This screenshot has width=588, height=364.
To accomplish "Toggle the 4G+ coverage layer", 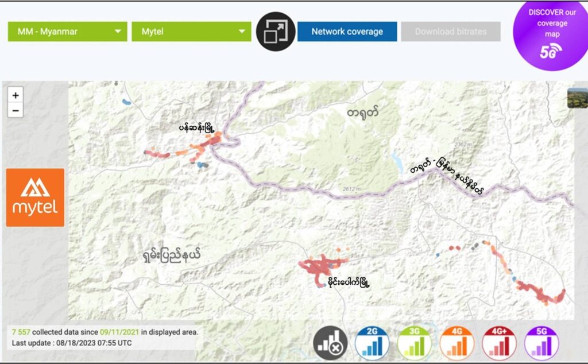I will (500, 343).
